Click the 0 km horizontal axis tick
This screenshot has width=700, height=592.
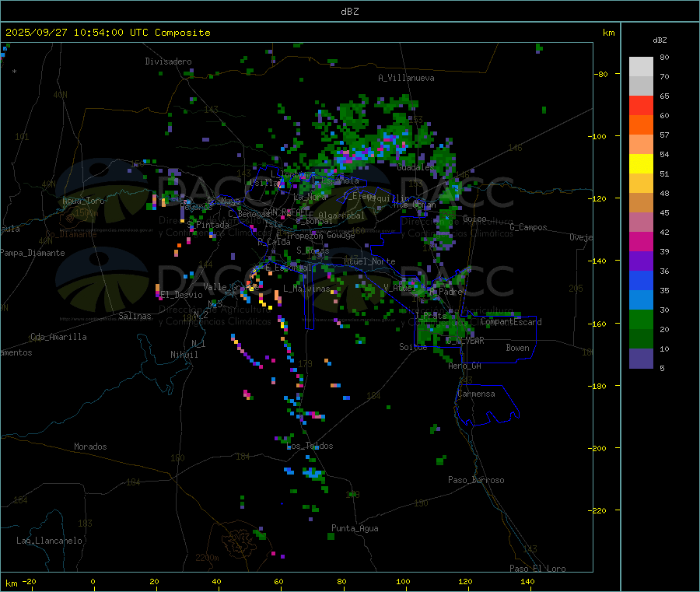[93, 581]
